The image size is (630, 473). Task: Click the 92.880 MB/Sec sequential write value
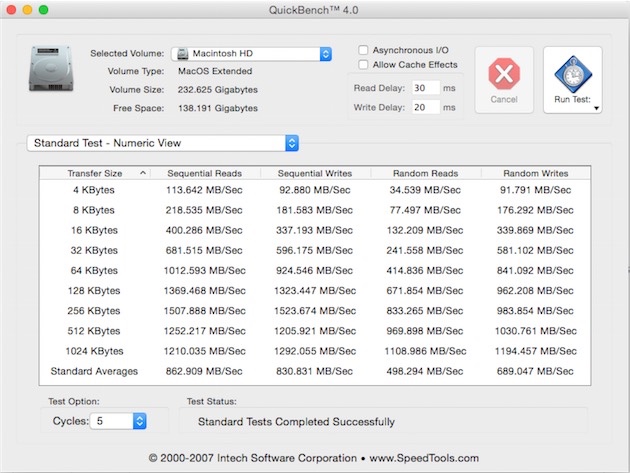click(x=315, y=190)
